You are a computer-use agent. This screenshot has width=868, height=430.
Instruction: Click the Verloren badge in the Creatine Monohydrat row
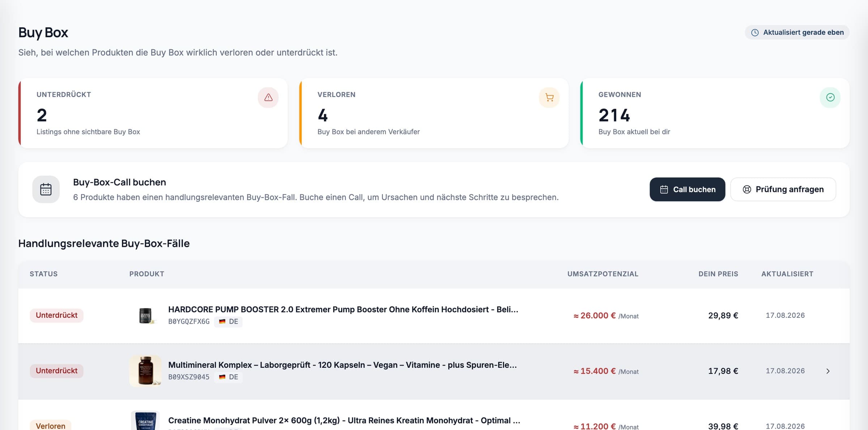(x=51, y=425)
